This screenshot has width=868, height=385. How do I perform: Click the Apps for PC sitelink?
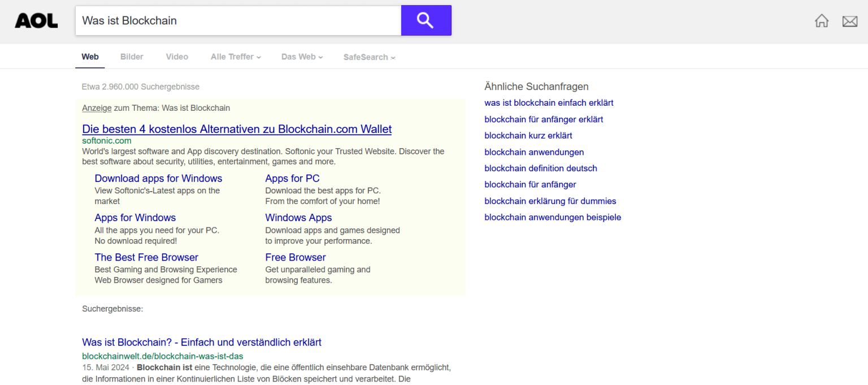coord(292,179)
